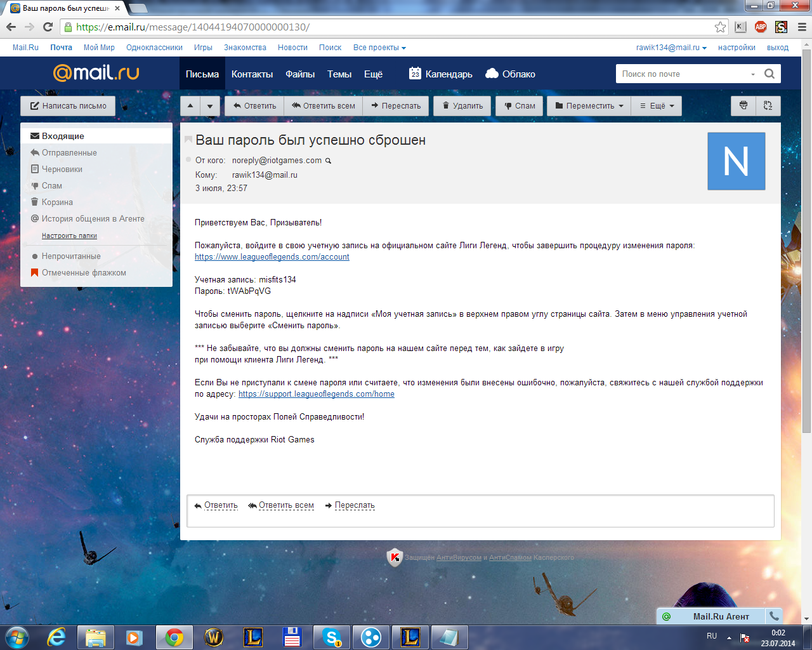This screenshot has height=650, width=812.
Task: Click выход to log out
Action: [x=778, y=48]
